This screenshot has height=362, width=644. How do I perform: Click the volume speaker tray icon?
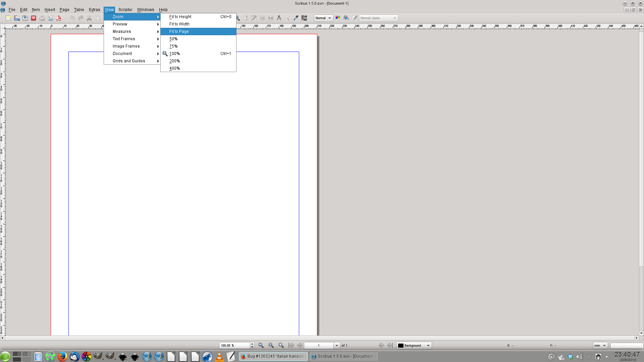tap(579, 357)
